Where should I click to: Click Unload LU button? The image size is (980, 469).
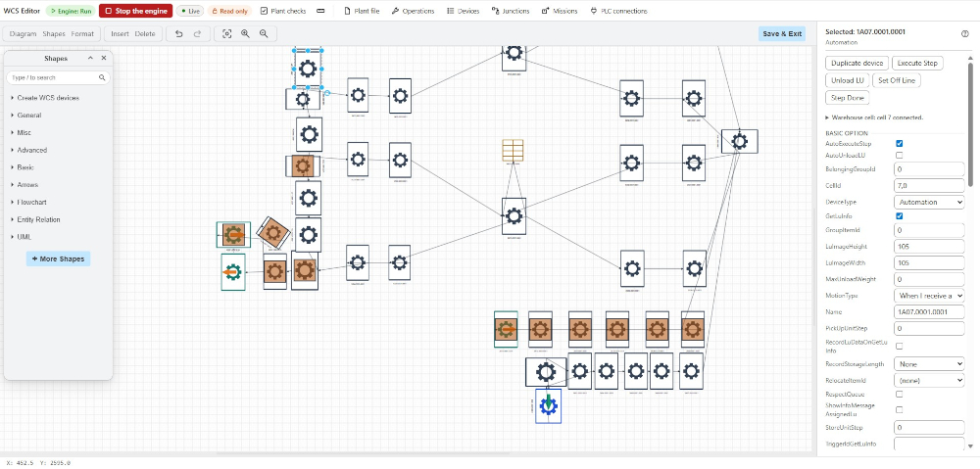848,80
